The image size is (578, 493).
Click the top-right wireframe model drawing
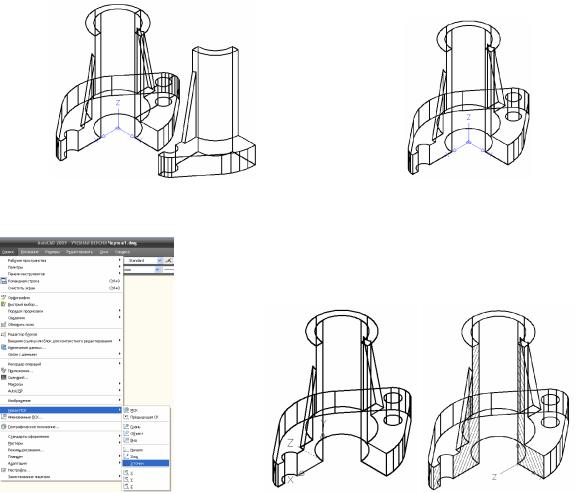coord(468,98)
